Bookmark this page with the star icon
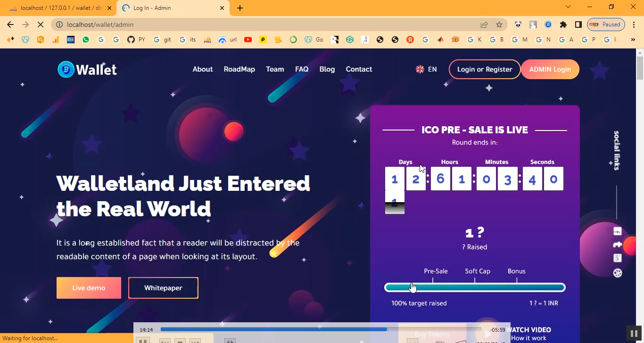The height and width of the screenshot is (343, 644). [499, 24]
